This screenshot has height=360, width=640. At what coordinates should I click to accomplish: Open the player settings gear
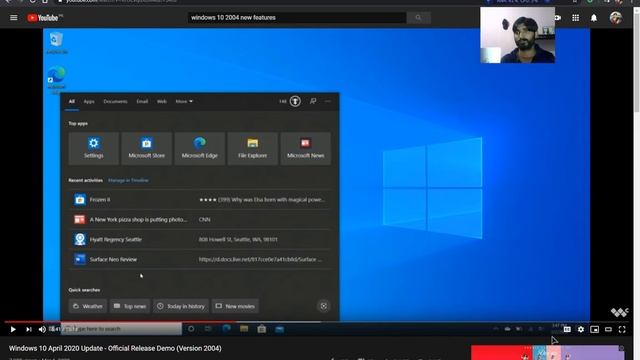[581, 329]
